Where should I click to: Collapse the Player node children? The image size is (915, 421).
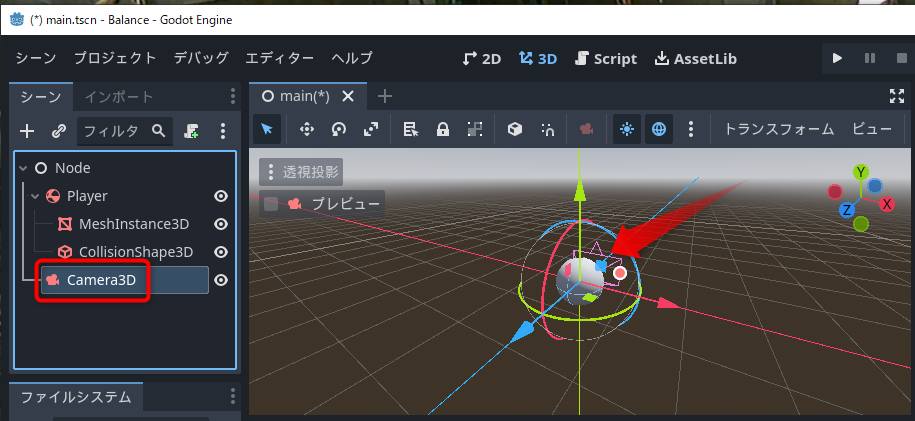tap(34, 196)
